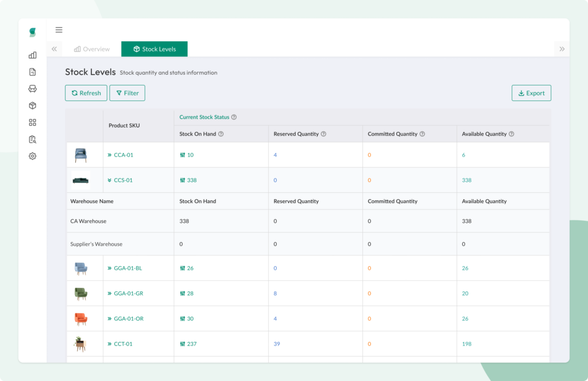
Task: Open the sofa furniture sidebar icon
Action: click(x=33, y=89)
